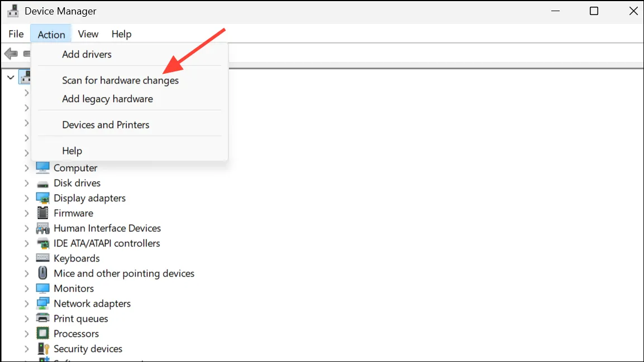Screen dimensions: 644x362
Task: Click the Print queues printer icon
Action: point(42,318)
